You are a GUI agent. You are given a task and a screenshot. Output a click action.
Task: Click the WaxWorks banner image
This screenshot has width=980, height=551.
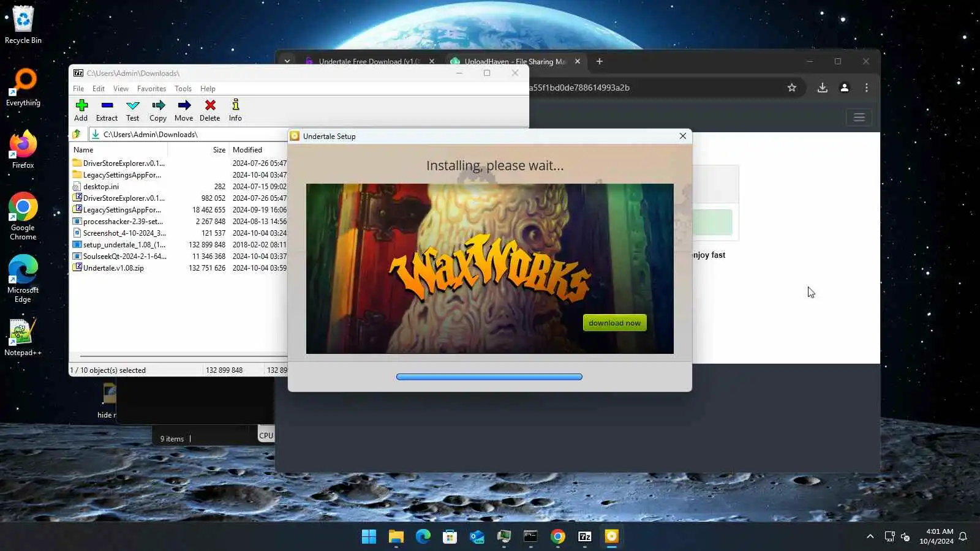(490, 269)
